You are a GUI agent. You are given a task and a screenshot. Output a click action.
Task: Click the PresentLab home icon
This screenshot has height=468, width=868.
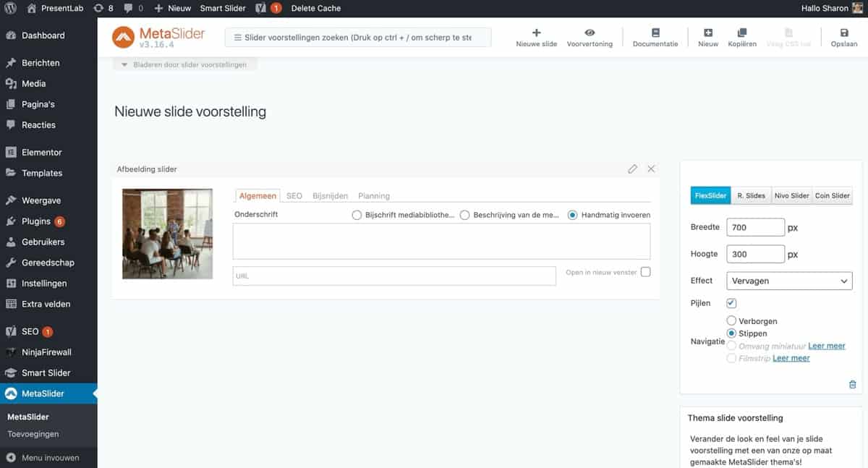pyautogui.click(x=31, y=8)
